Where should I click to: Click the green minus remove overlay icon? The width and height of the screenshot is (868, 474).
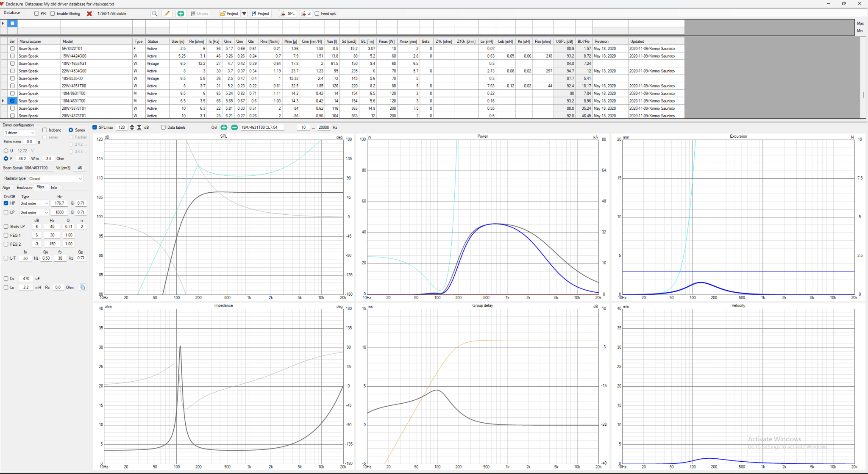coord(234,128)
